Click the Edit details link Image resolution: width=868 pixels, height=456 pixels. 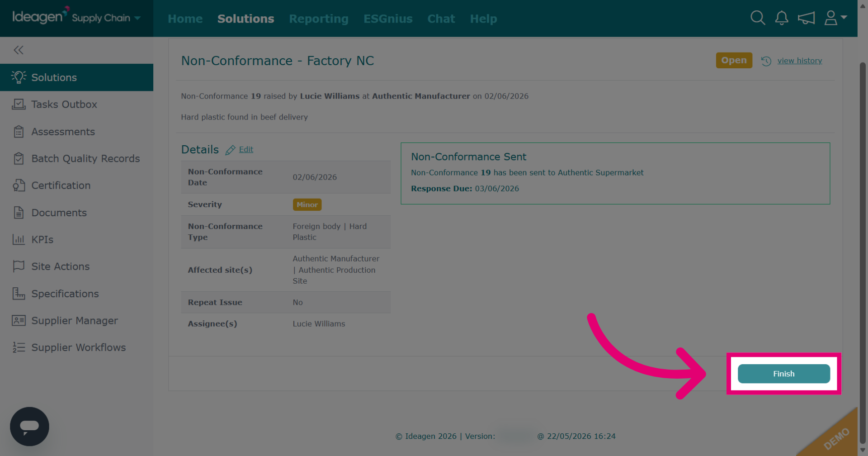(246, 149)
